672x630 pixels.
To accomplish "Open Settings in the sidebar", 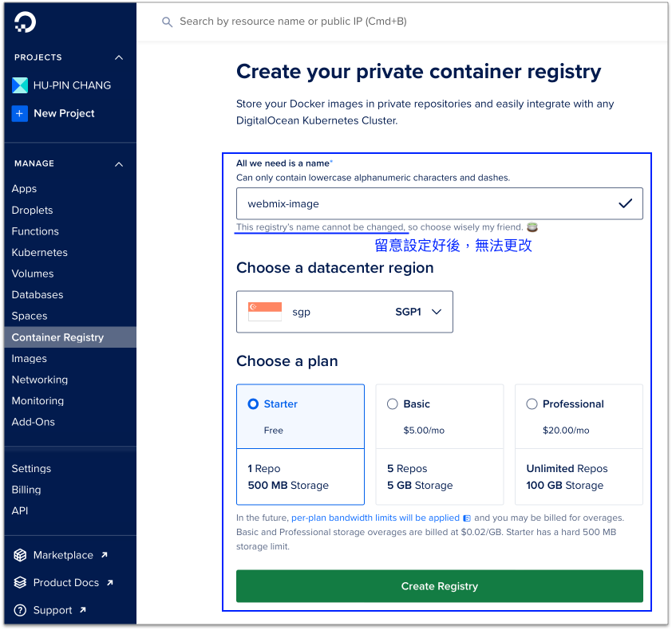I will point(31,469).
